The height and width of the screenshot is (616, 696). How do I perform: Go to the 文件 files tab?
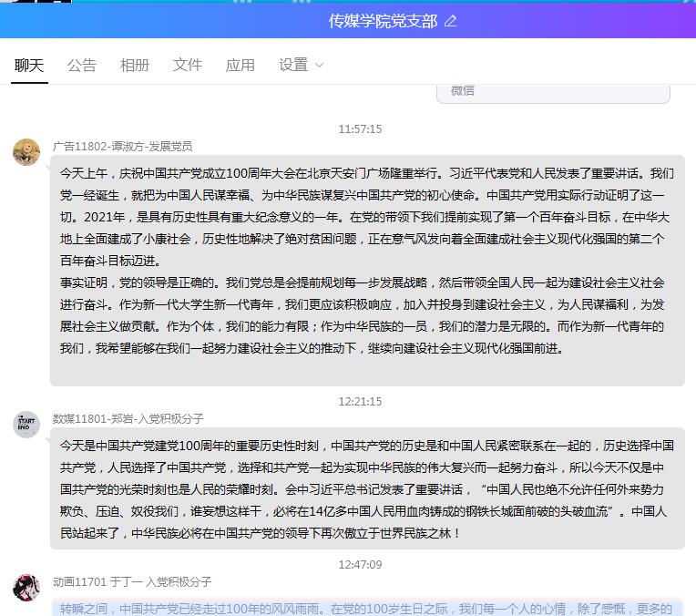point(188,65)
